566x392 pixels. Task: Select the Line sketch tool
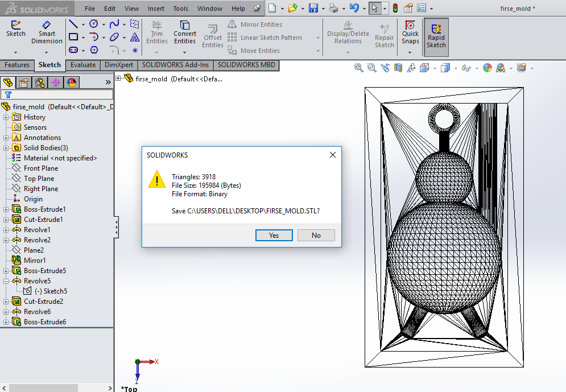click(73, 24)
